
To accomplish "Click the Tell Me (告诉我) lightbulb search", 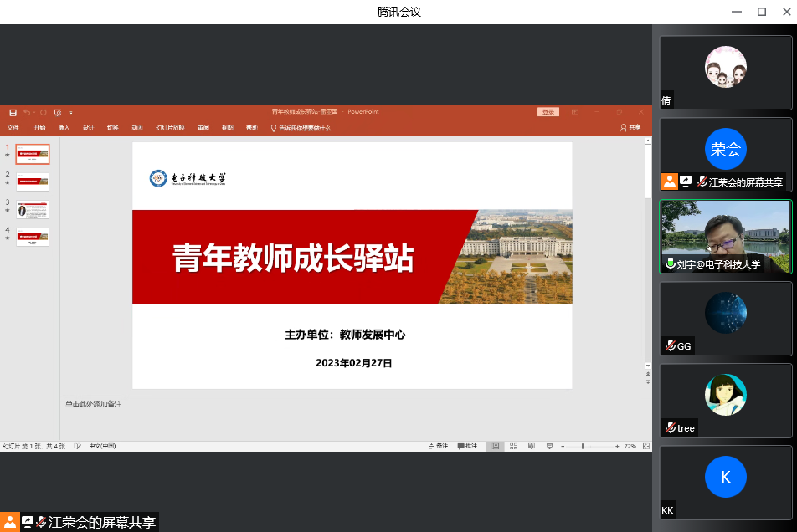I will pyautogui.click(x=272, y=127).
